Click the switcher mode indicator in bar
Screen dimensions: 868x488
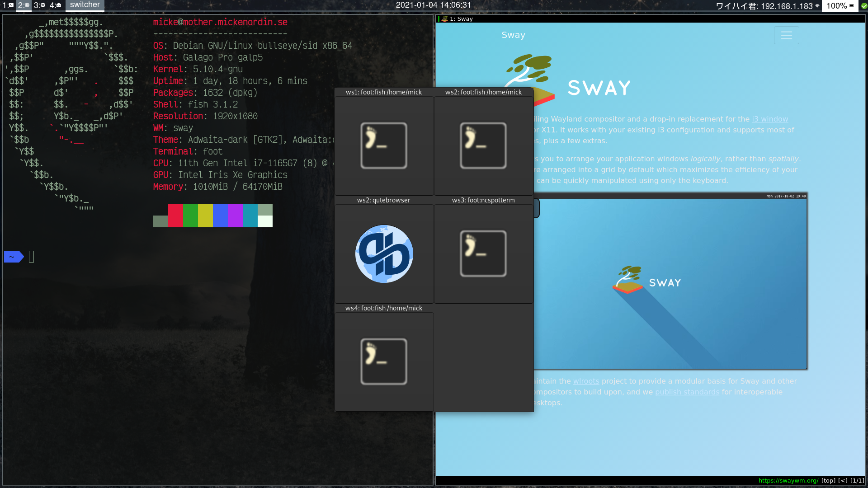click(85, 5)
